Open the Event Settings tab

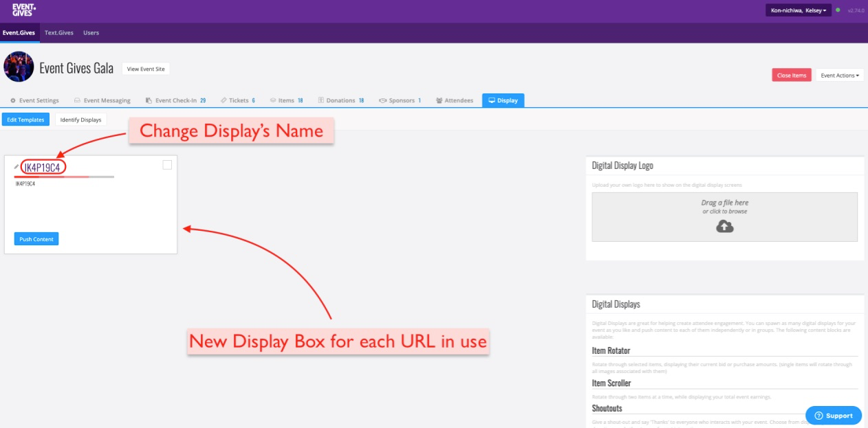tap(34, 100)
